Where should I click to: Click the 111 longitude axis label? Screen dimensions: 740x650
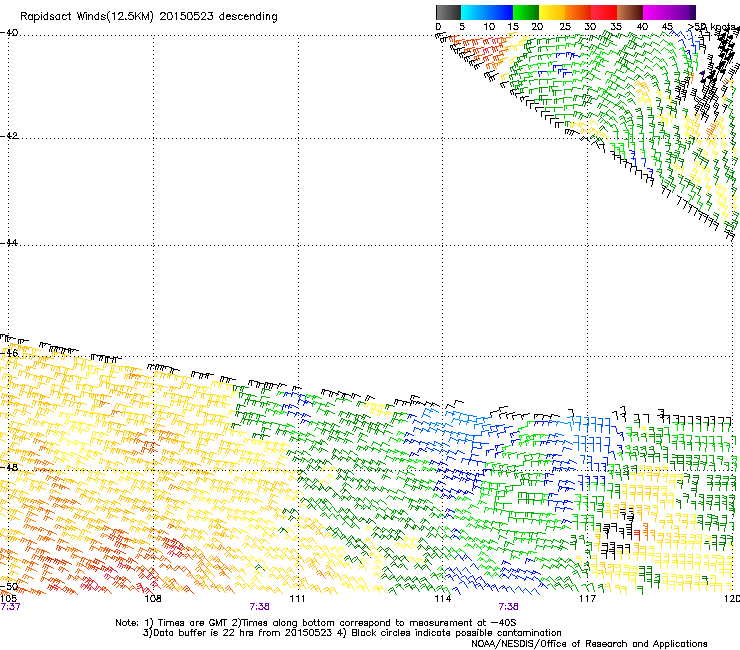click(297, 599)
